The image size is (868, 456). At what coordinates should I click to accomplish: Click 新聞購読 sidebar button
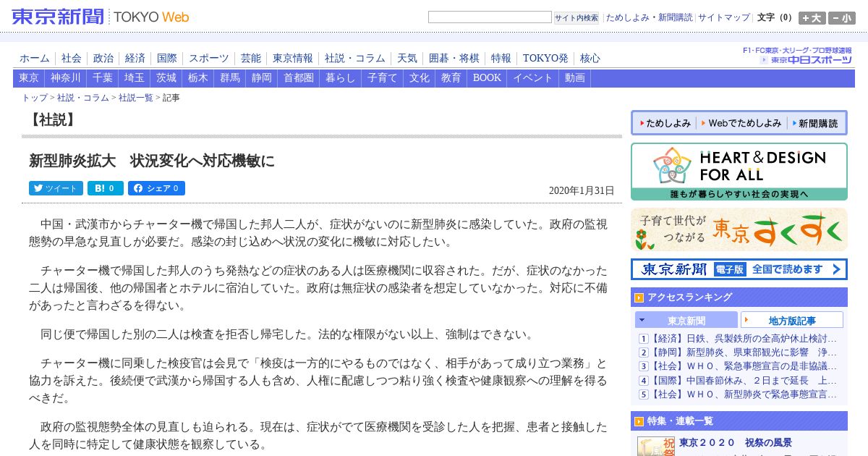click(814, 123)
